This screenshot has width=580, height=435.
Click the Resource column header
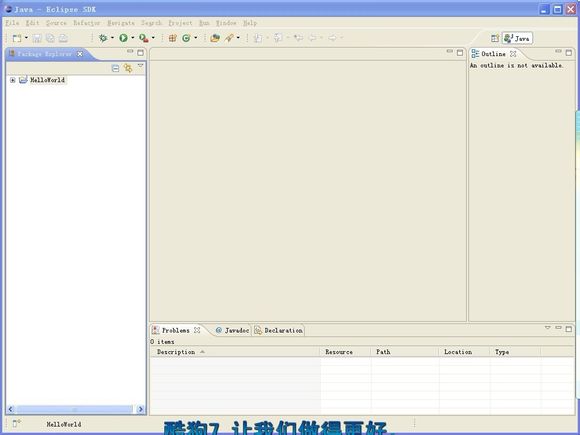pos(345,352)
